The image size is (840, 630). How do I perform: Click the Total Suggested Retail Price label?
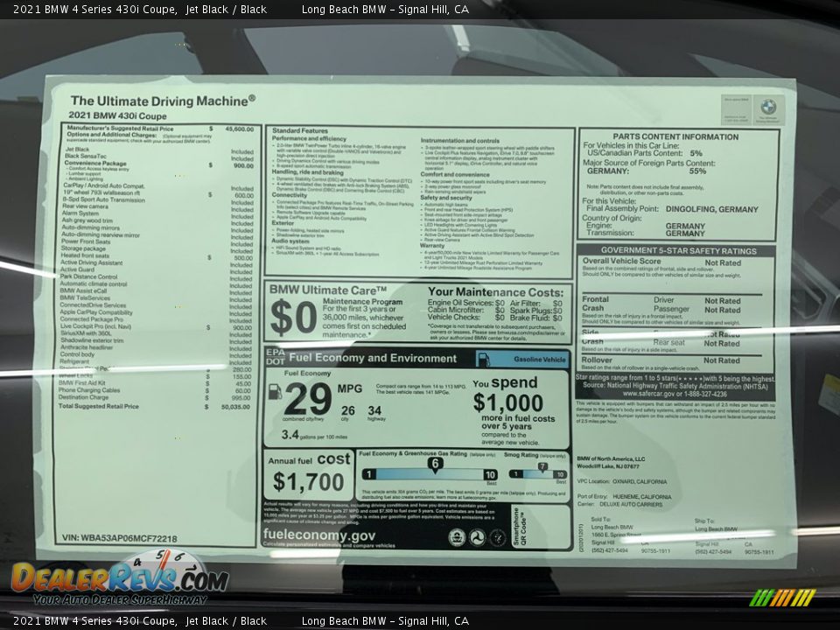(x=99, y=407)
